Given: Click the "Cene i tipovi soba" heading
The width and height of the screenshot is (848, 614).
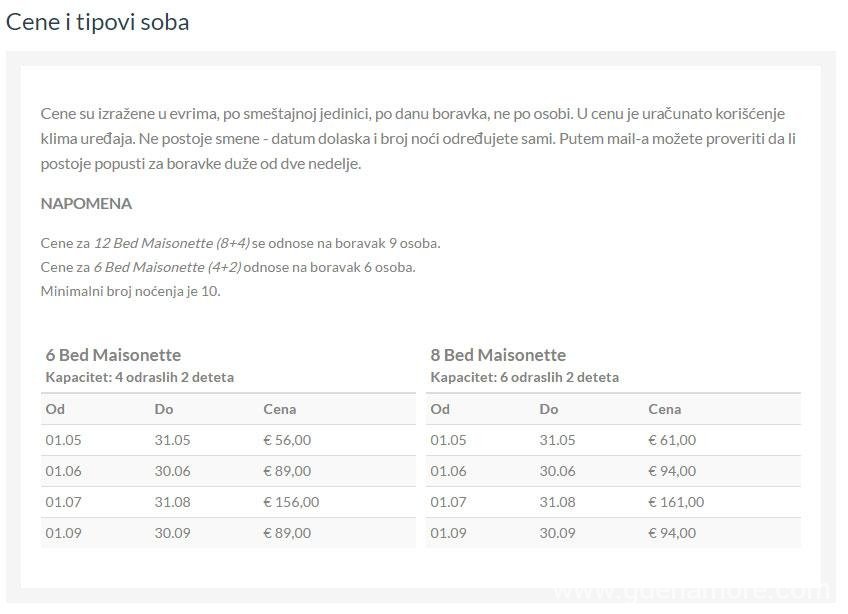Looking at the screenshot, I should [x=98, y=21].
